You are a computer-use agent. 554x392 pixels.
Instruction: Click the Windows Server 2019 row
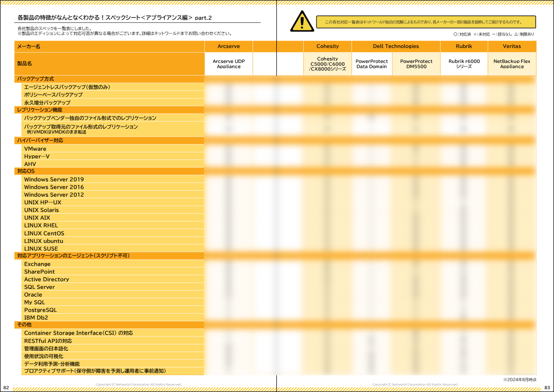click(113, 179)
